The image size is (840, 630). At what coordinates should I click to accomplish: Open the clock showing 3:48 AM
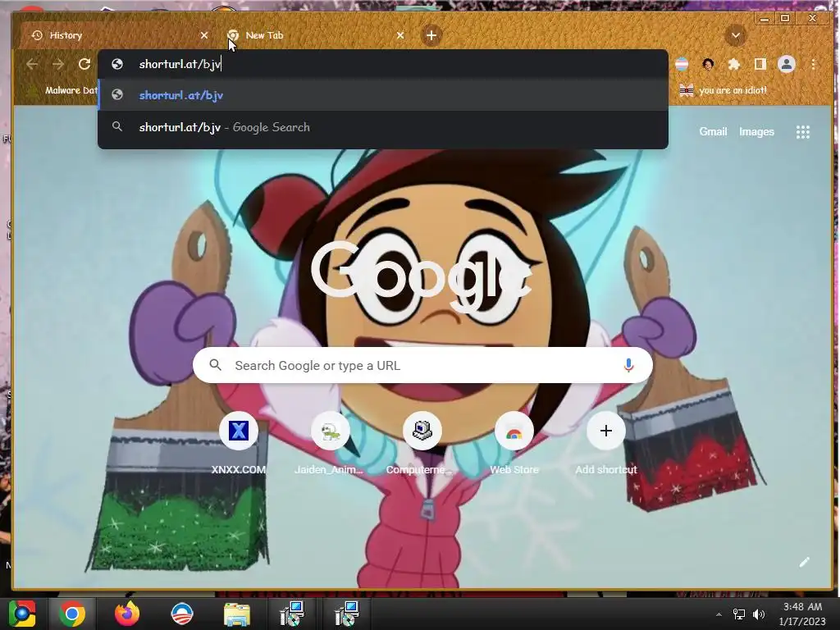(x=802, y=614)
